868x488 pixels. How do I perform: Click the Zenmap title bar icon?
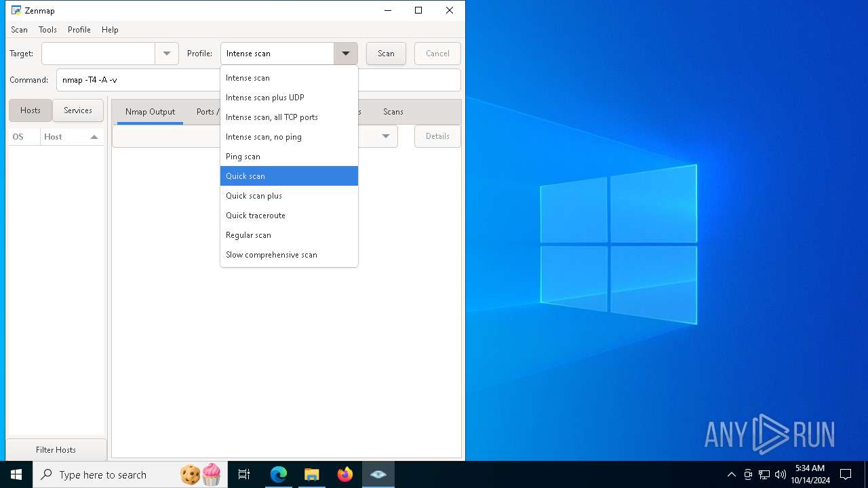pos(16,10)
